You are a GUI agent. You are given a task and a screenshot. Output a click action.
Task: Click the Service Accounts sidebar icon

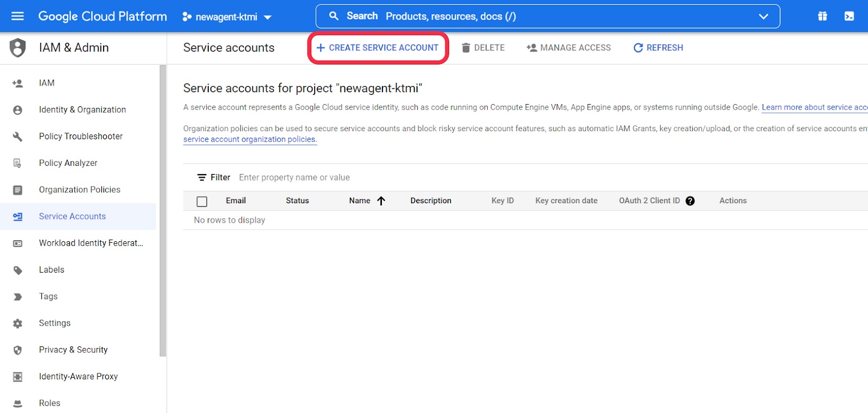click(x=17, y=216)
